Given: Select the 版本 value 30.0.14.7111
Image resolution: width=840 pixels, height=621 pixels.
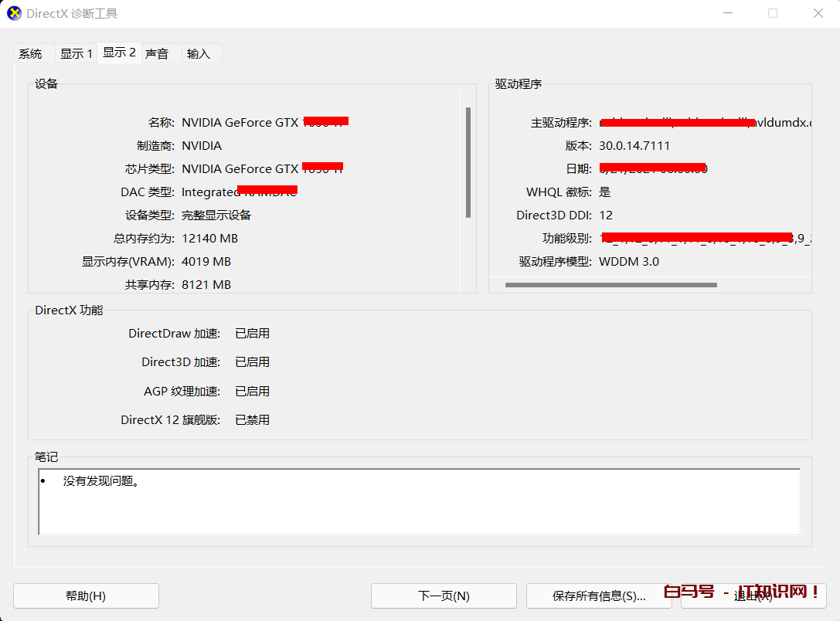Looking at the screenshot, I should (634, 145).
